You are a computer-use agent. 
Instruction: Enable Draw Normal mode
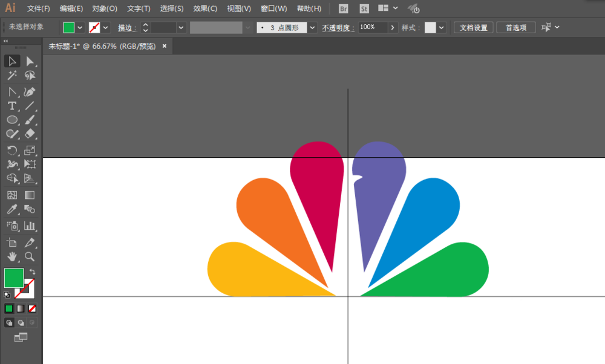click(9, 323)
